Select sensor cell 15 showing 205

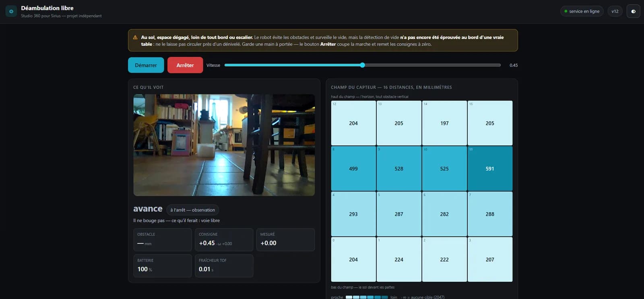click(x=490, y=123)
